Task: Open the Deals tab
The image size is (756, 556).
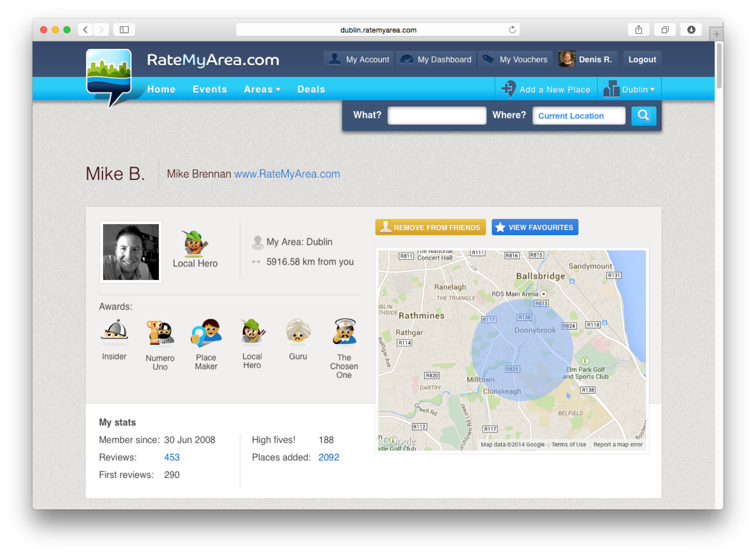Action: click(311, 89)
